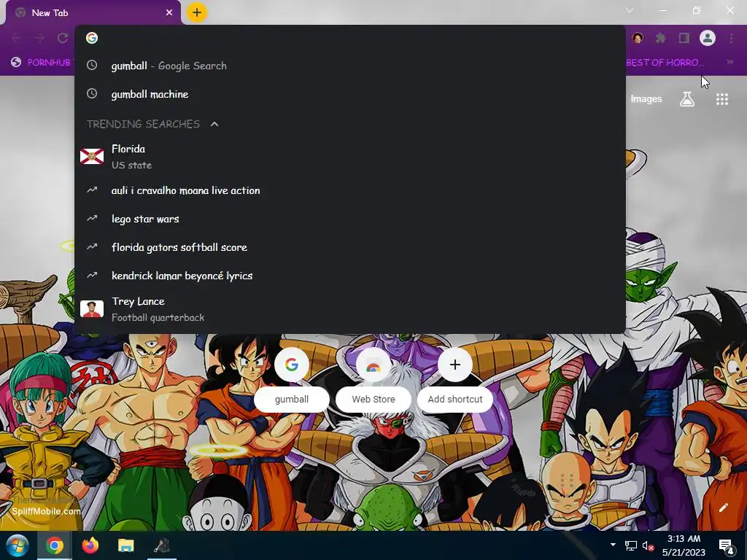Open the Windows Start button
747x560 pixels.
[x=18, y=545]
